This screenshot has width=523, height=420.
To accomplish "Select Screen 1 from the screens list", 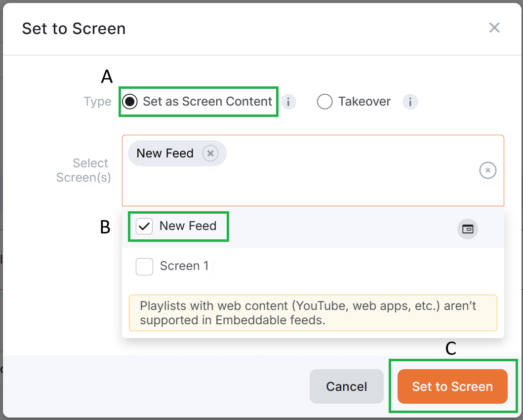I will pos(184,266).
